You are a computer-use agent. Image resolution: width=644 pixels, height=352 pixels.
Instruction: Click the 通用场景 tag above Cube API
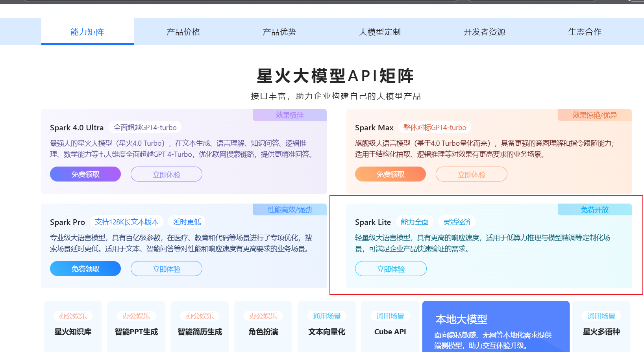click(390, 316)
